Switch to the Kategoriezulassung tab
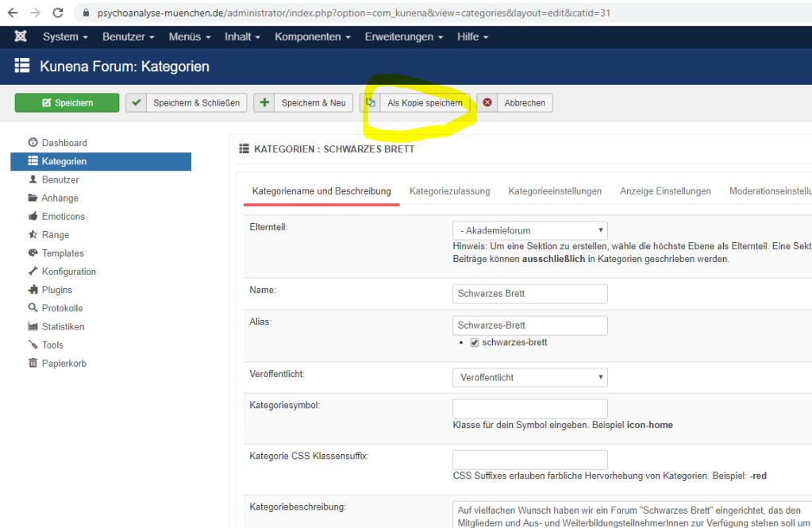812x528 pixels. pos(449,191)
